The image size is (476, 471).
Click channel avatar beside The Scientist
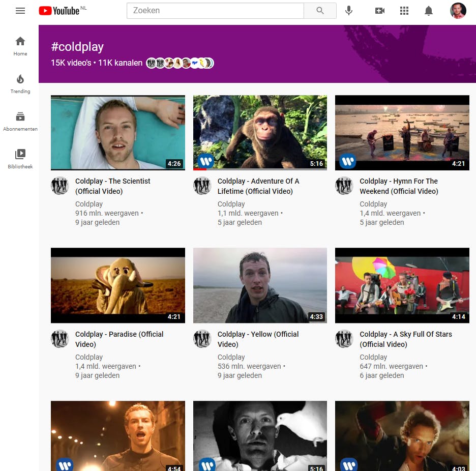click(x=60, y=186)
